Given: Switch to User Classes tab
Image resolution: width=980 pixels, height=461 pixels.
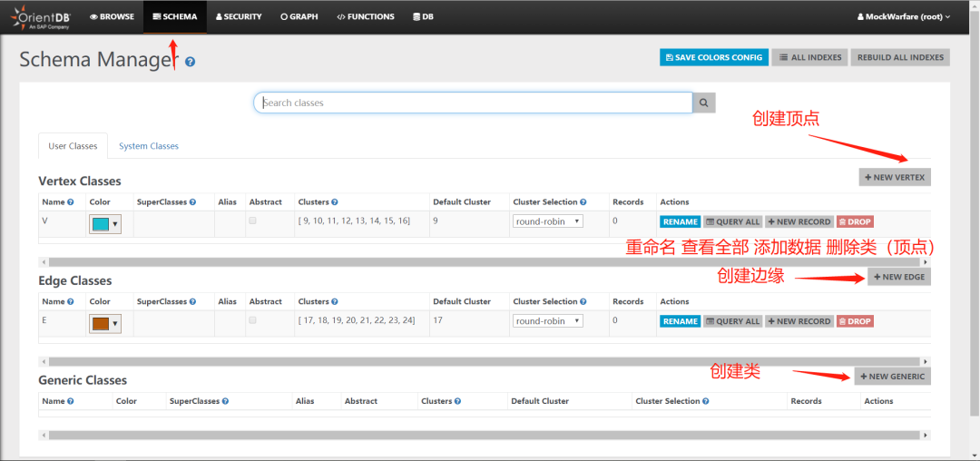Looking at the screenshot, I should click(x=73, y=146).
